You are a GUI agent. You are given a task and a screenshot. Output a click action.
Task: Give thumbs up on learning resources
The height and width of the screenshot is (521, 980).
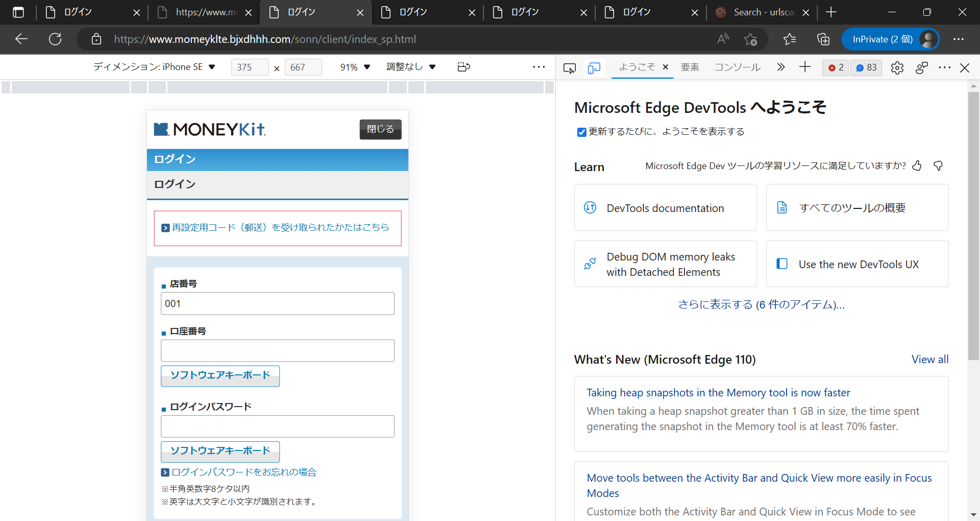point(917,165)
